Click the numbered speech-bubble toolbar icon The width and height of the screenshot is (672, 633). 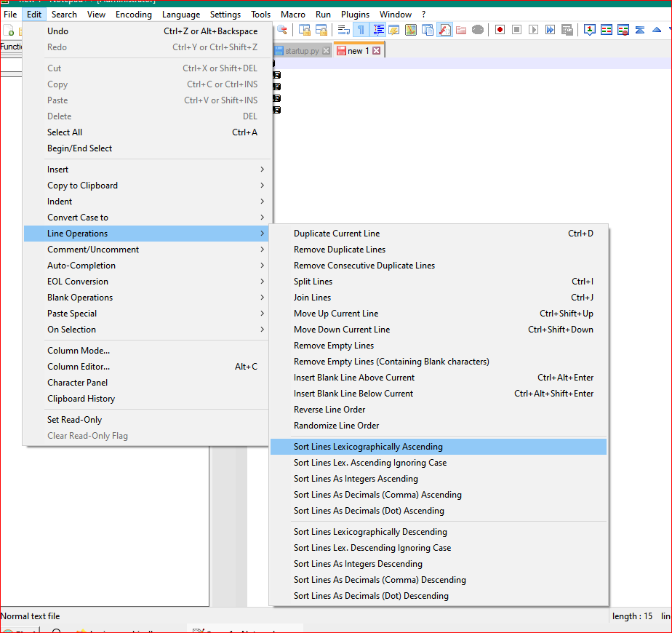click(590, 30)
